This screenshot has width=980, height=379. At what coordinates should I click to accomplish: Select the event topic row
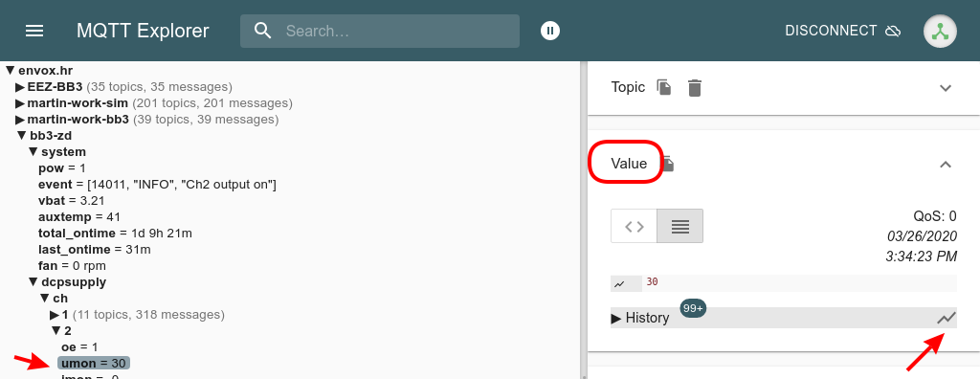coord(157,184)
